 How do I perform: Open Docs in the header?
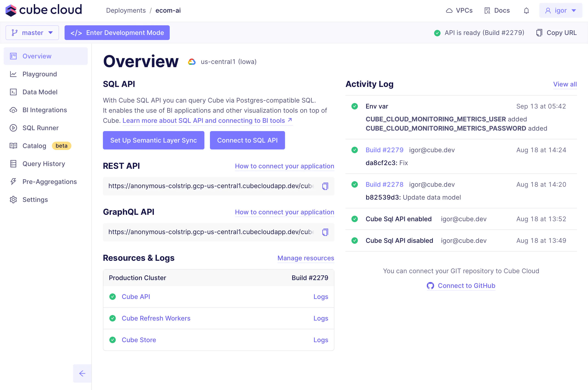(x=497, y=10)
